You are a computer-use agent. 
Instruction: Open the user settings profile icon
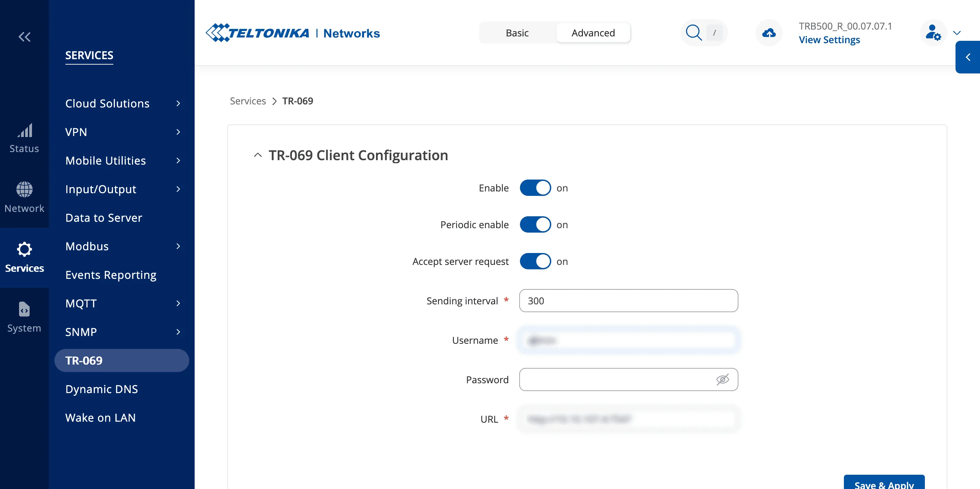[x=933, y=33]
